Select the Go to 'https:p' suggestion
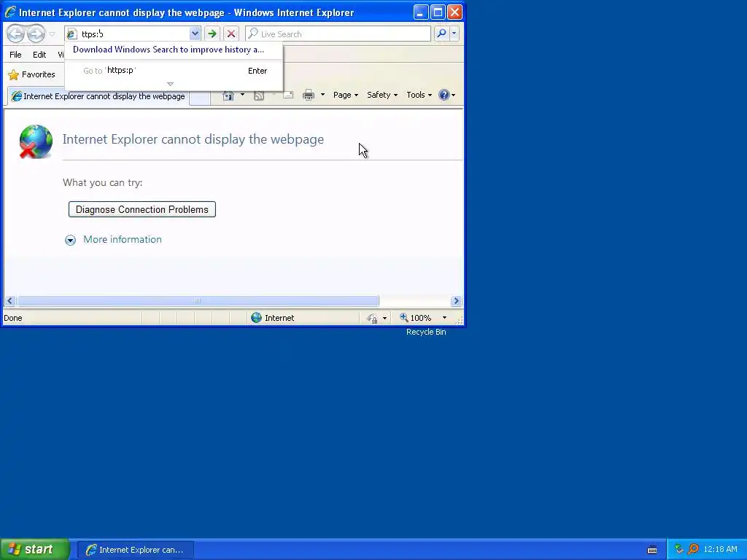 point(174,71)
